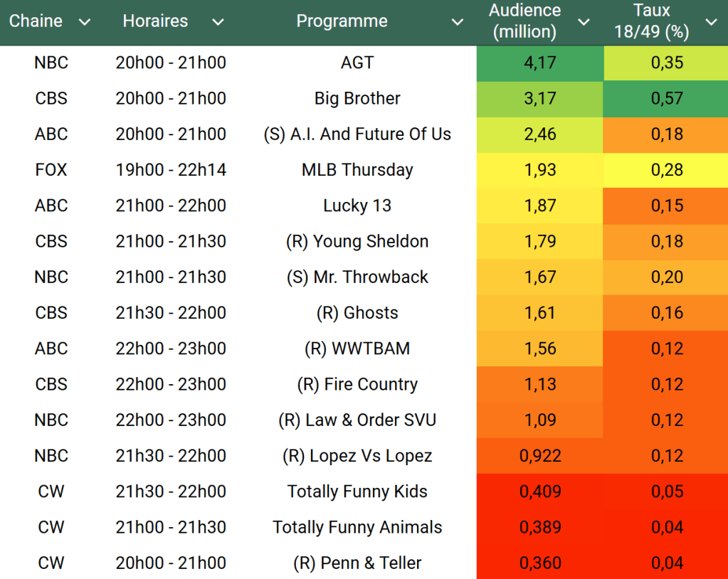
Task: Click the red 0,360 audience cell
Action: 540,563
